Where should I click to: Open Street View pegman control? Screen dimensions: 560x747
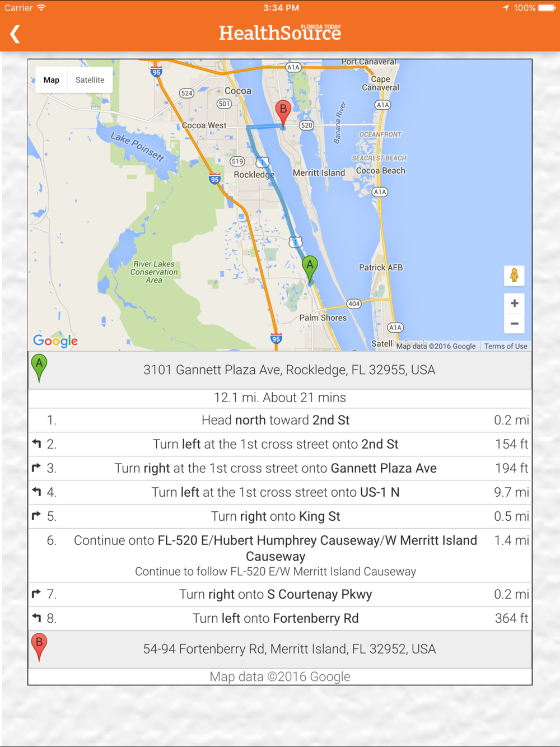point(514,276)
